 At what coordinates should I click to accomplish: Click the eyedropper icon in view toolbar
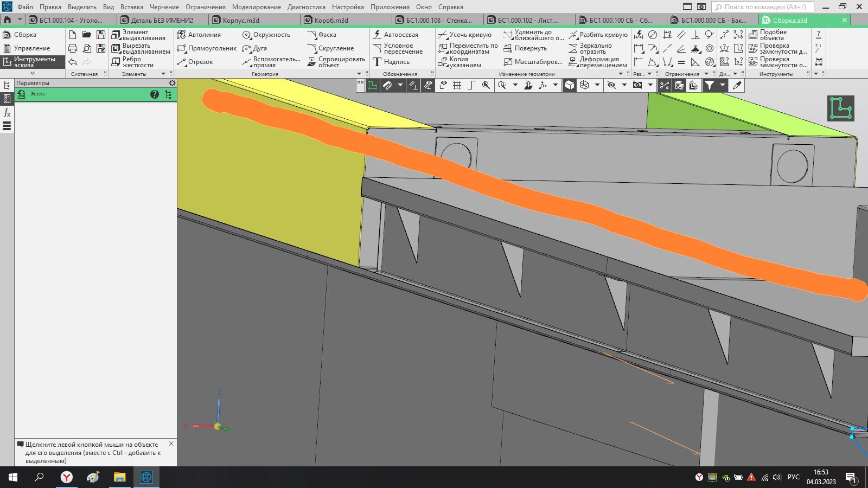point(737,85)
